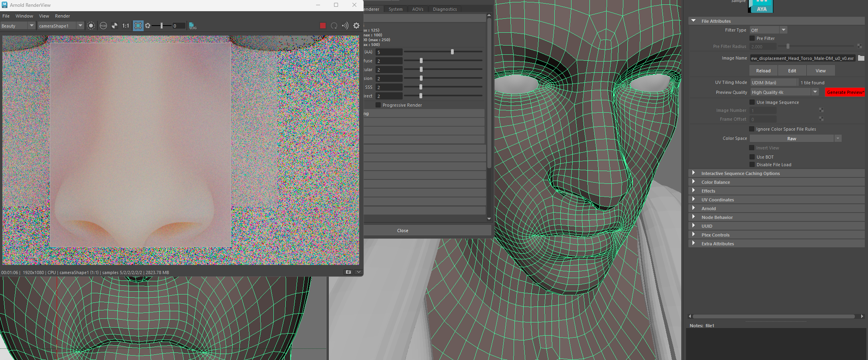Open the render LOG icon
Screen dimensions: 868x360
coord(193,26)
